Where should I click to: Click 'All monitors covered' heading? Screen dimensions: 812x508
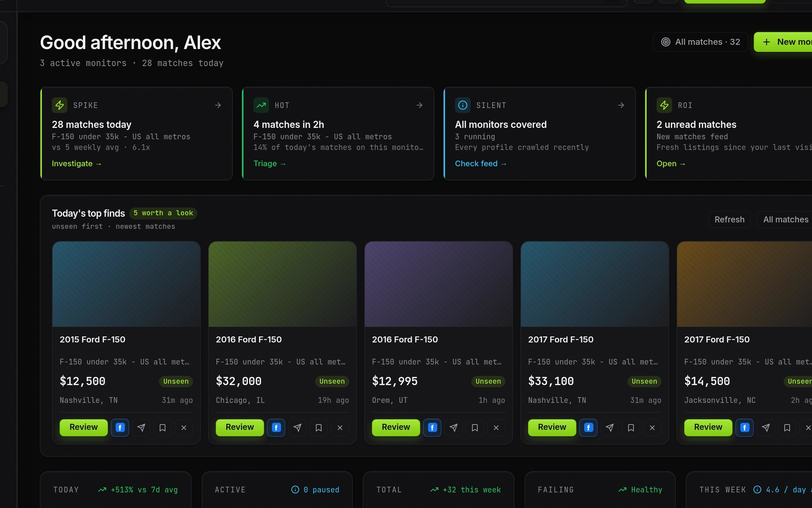(501, 125)
